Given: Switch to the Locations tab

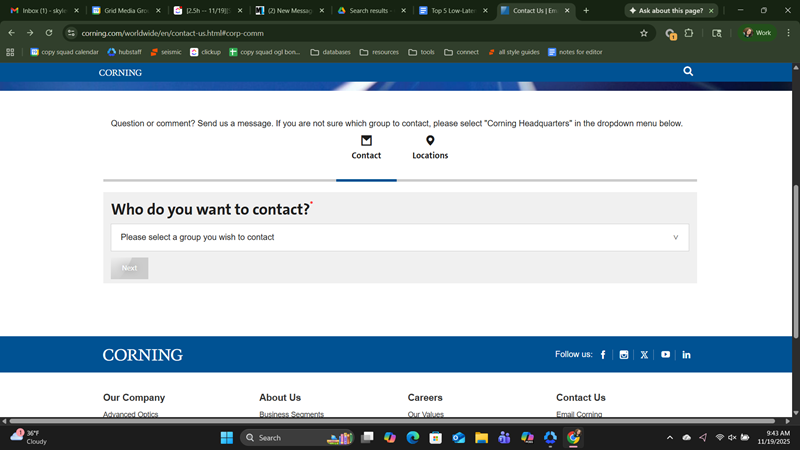Looking at the screenshot, I should [430, 148].
